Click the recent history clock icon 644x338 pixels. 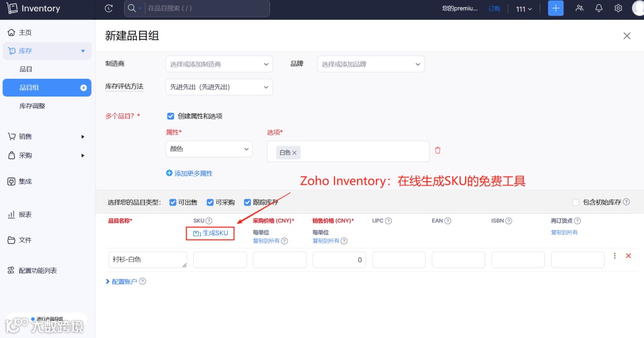pos(109,8)
